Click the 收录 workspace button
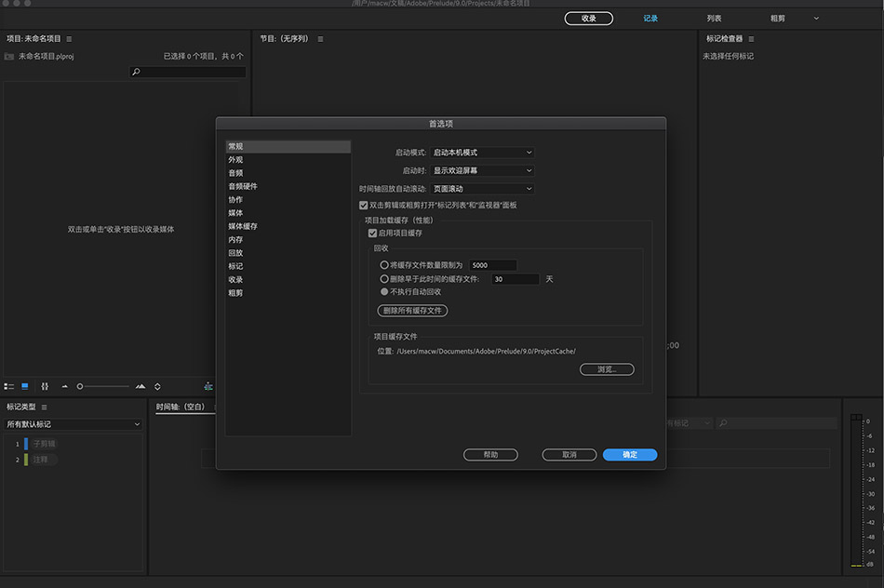 point(589,18)
